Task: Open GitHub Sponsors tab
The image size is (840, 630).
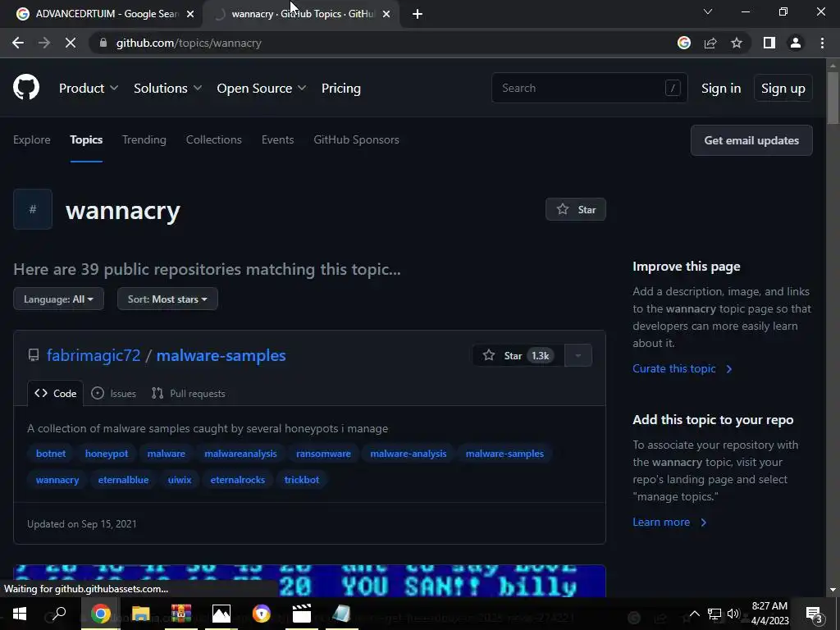Action: (356, 139)
